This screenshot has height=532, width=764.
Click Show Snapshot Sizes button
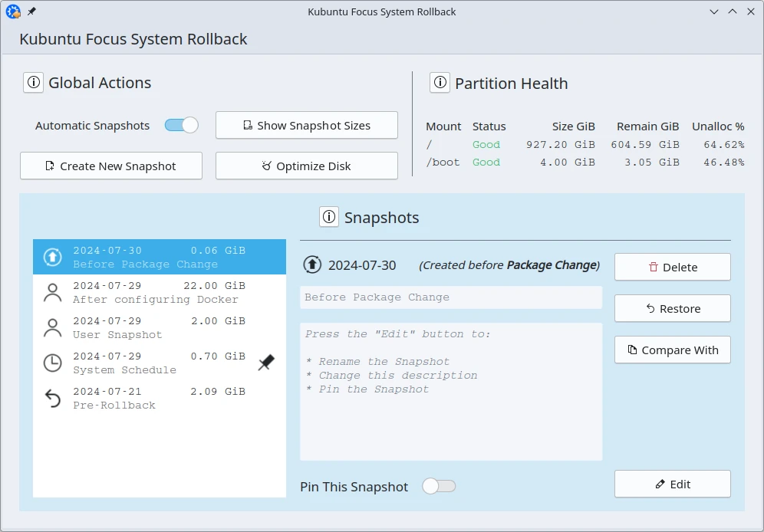pos(307,126)
